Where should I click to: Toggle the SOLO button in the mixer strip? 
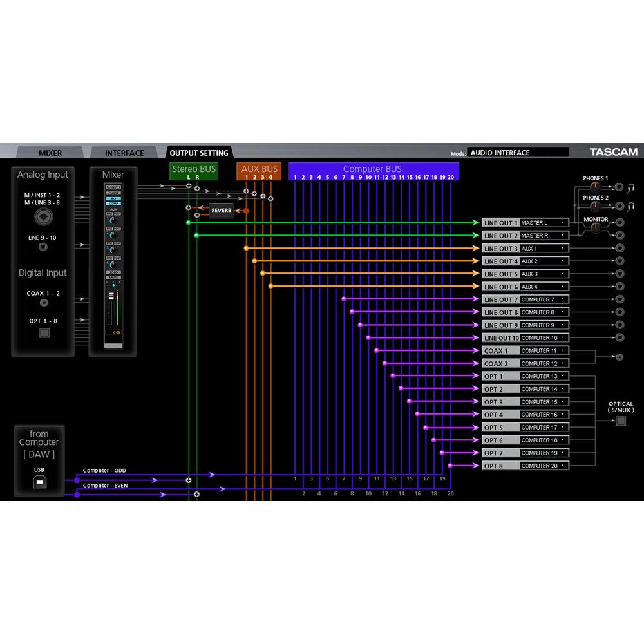coord(113,274)
